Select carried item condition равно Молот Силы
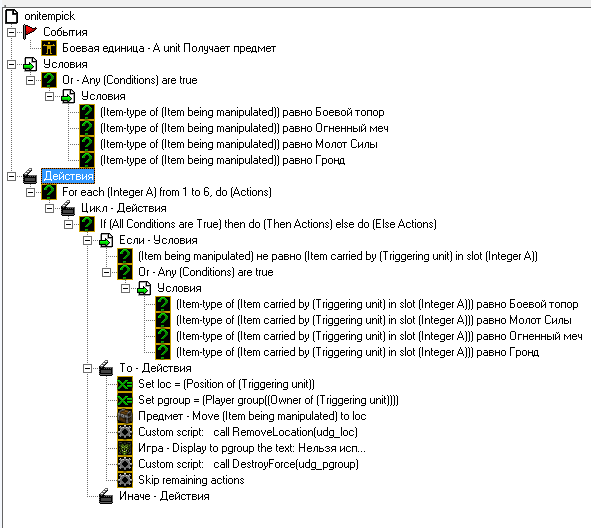The height and width of the screenshot is (528, 591). point(374,320)
